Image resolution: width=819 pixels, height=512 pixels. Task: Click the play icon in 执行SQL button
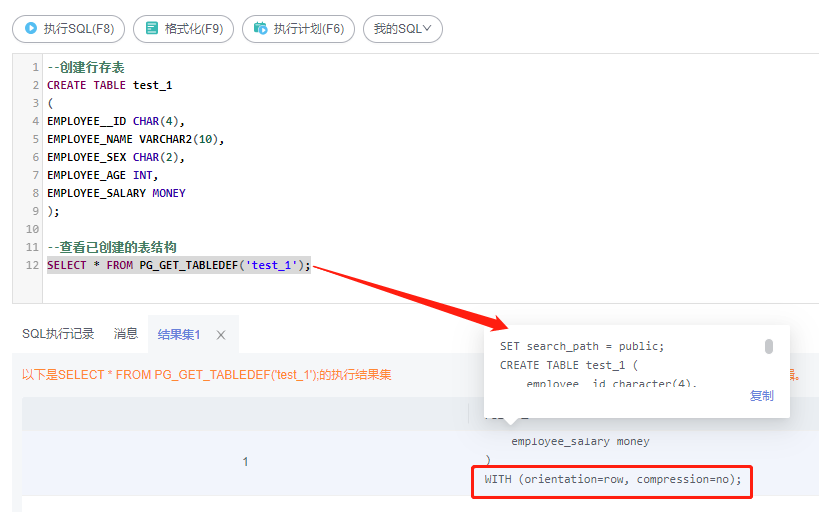click(31, 28)
